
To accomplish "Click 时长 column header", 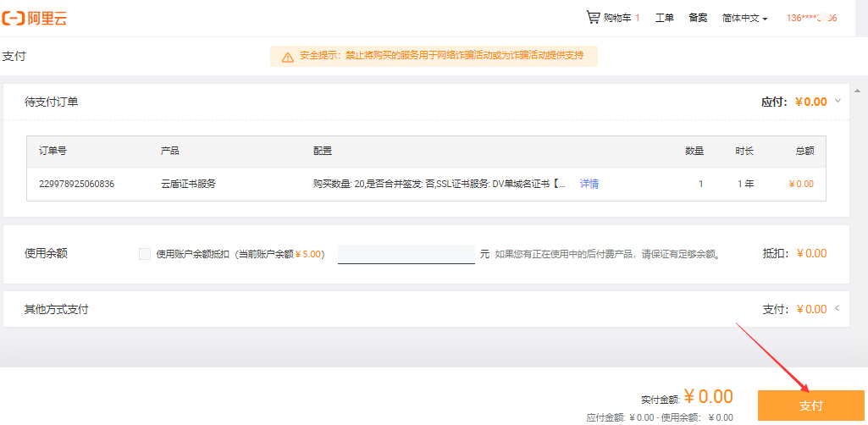I will click(744, 151).
